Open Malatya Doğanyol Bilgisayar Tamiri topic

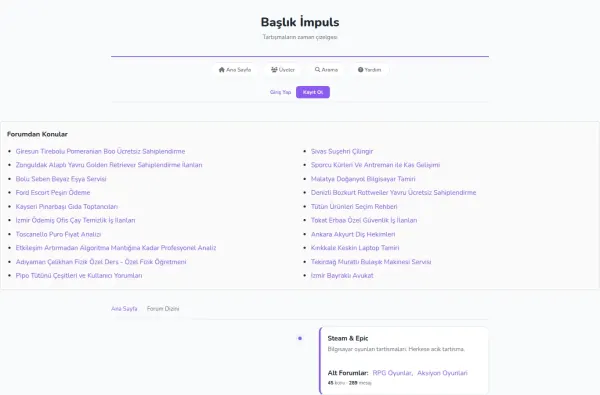[363, 179]
